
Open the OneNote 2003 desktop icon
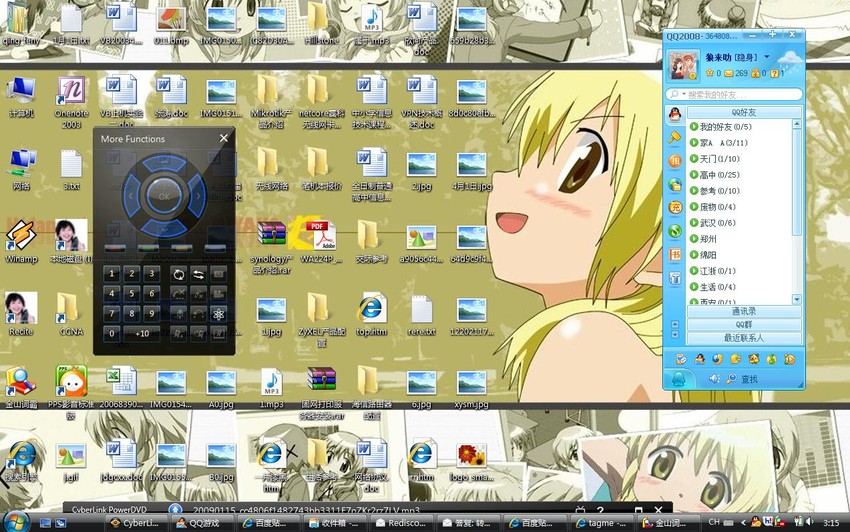click(x=72, y=102)
